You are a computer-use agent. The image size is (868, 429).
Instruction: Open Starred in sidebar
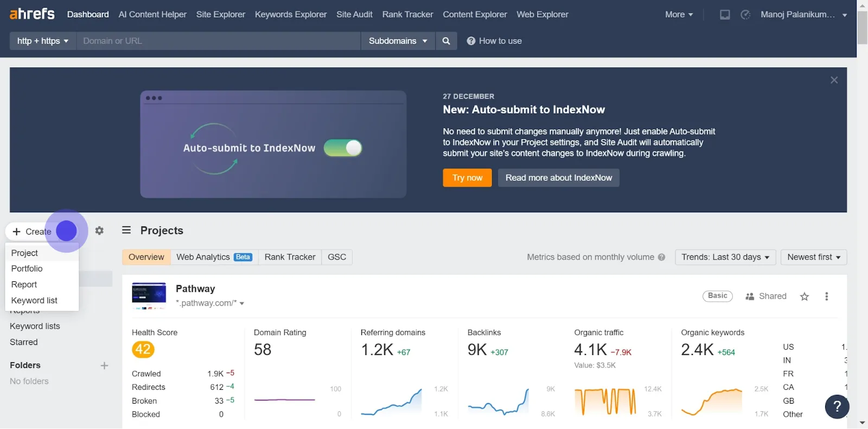click(x=24, y=342)
